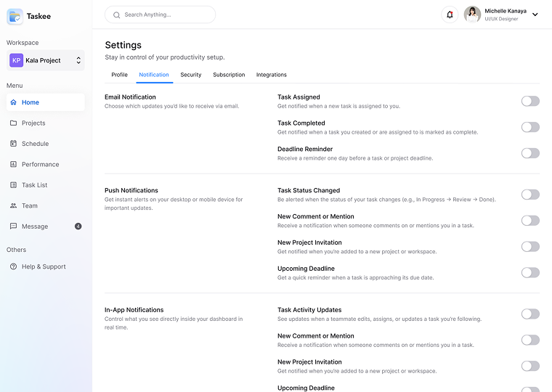Open the Kala Project workspace switcher
The image size is (552, 392).
46,60
